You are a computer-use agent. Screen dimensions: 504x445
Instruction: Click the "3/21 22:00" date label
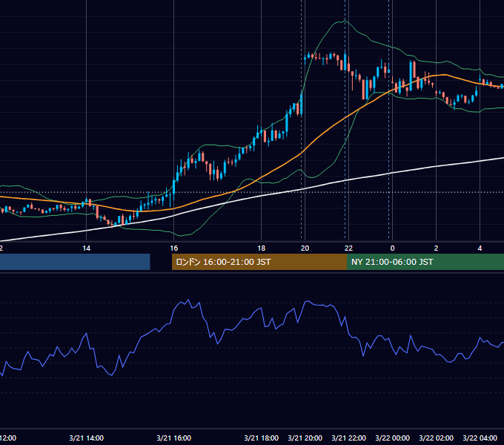(x=349, y=438)
